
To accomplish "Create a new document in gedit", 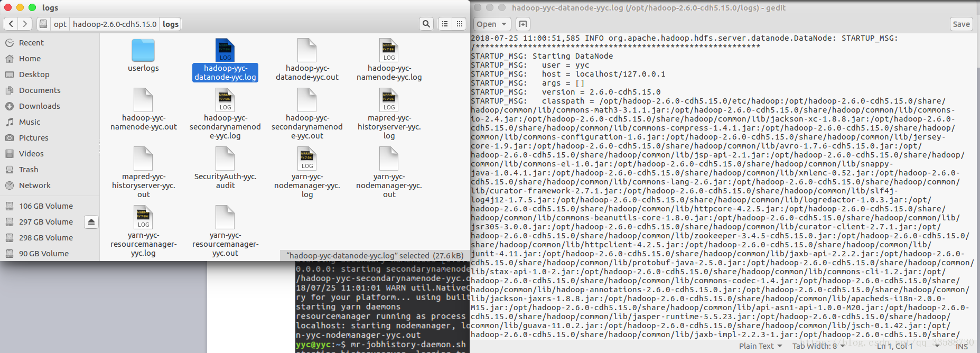I will pyautogui.click(x=522, y=24).
